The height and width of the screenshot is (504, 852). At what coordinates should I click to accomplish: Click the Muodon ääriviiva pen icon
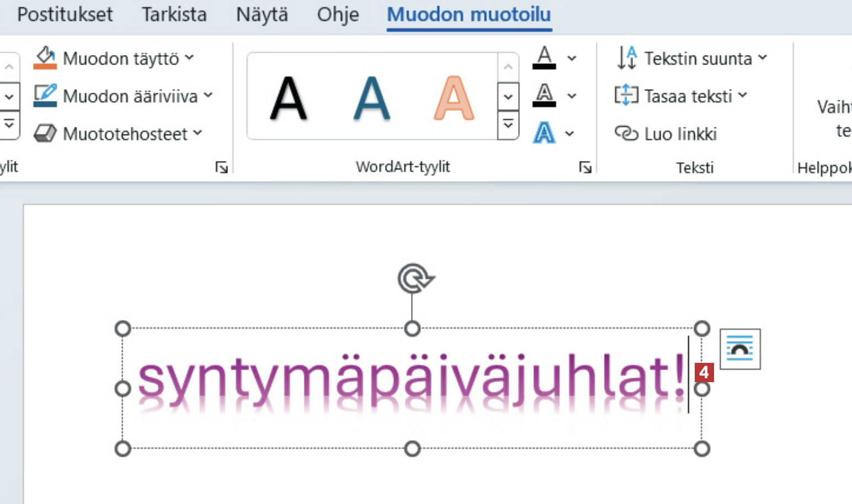[x=45, y=95]
